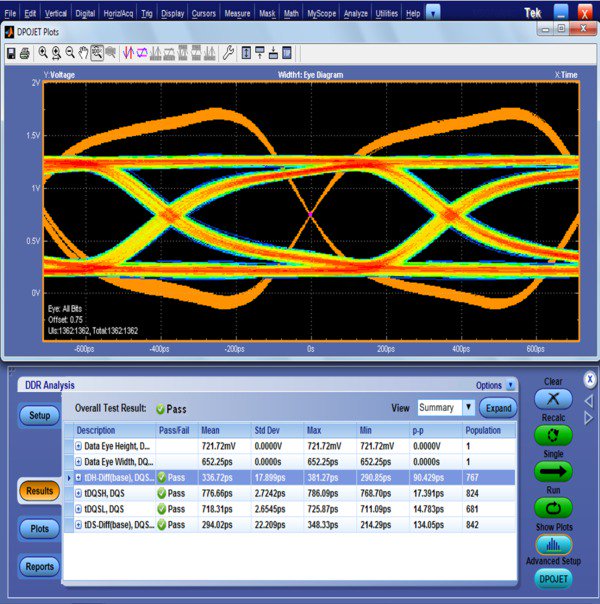Click the Expand button
Screen dimensions: 600x604
tap(498, 408)
